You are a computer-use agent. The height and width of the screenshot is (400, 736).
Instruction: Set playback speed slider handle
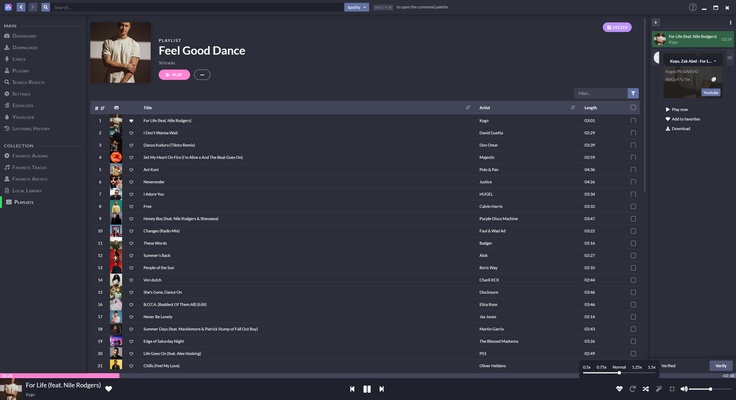pos(619,373)
